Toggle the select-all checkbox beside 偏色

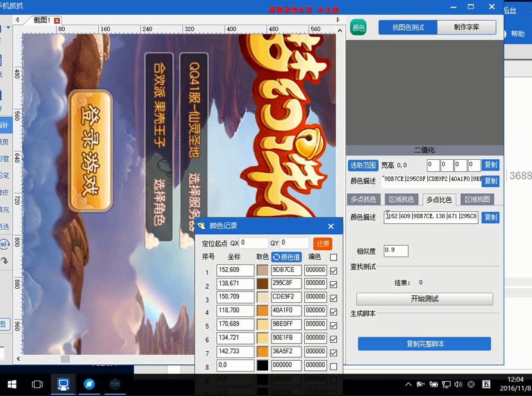[333, 257]
